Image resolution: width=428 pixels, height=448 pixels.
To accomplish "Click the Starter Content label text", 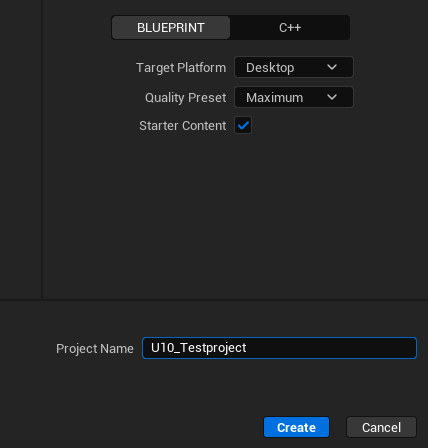I will [183, 126].
